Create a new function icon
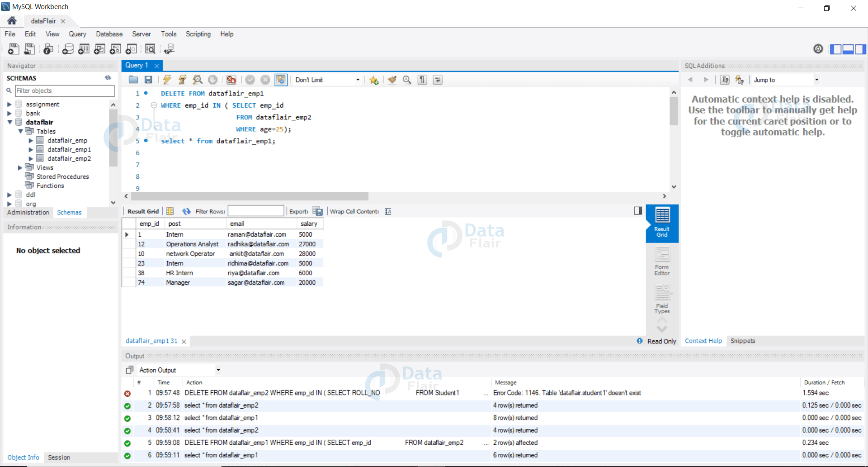Screen dimensions: 868x467 131,49
